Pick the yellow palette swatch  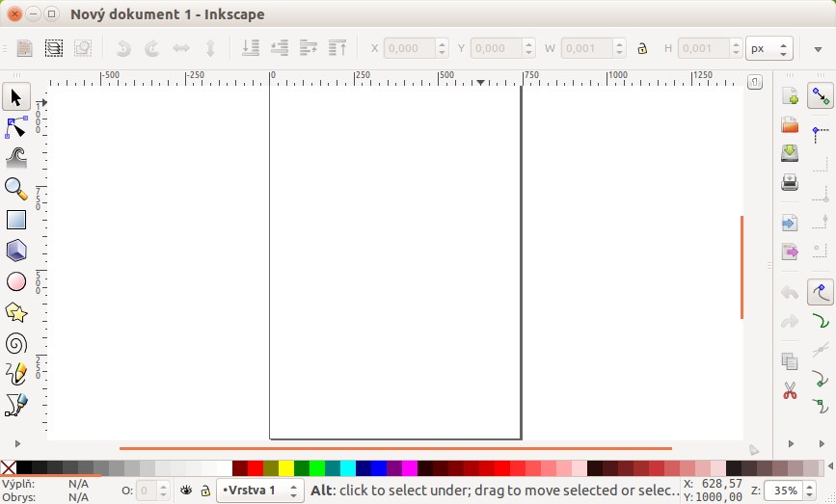click(x=286, y=467)
